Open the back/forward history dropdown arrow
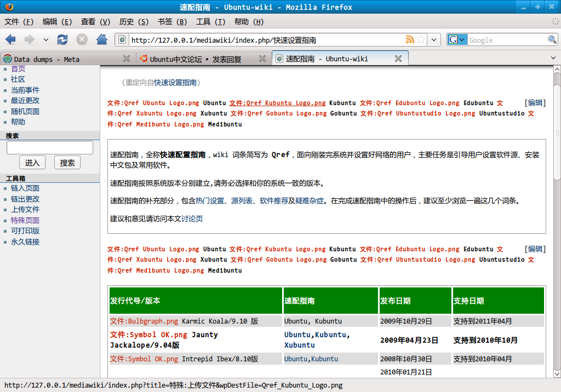The height and width of the screenshot is (392, 561). 46,40
